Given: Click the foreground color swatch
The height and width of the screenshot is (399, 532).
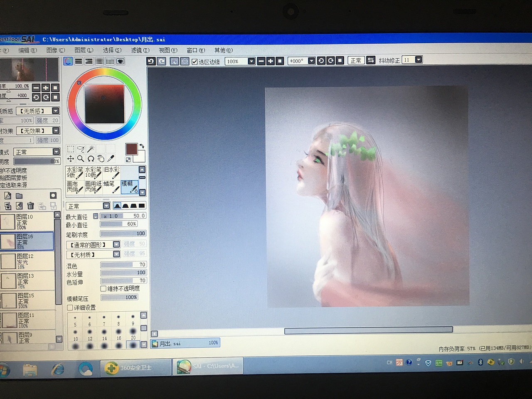Looking at the screenshot, I should tap(131, 149).
